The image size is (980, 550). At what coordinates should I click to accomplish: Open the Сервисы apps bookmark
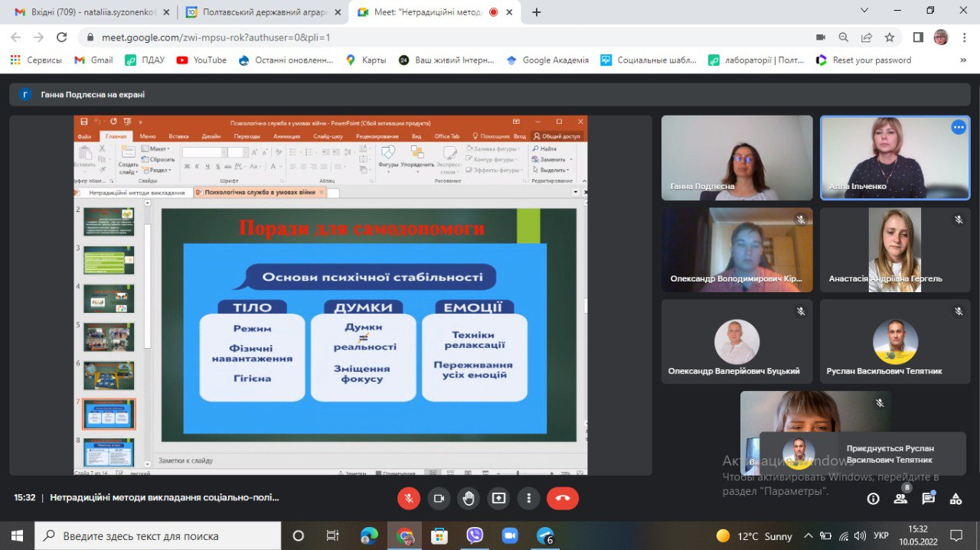(x=36, y=60)
